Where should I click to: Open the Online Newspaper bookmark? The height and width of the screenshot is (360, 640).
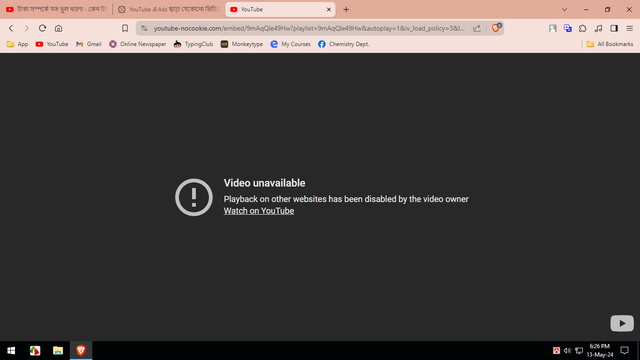[x=138, y=44]
